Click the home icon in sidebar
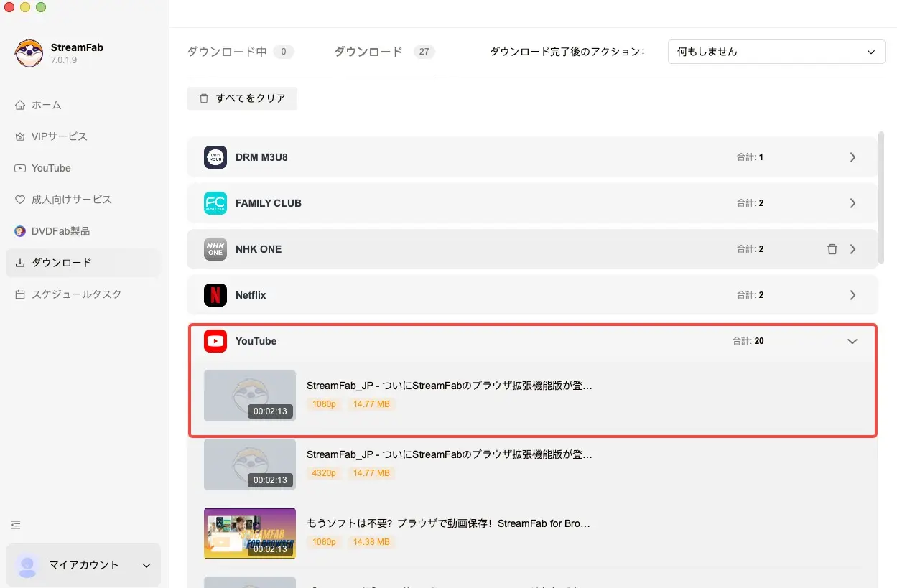 click(x=20, y=105)
